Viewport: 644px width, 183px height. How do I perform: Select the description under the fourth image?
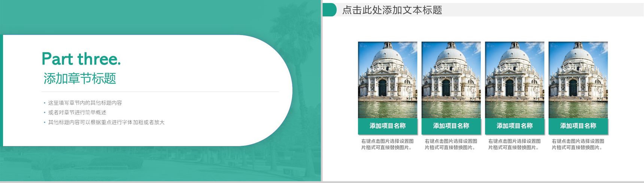(578, 144)
